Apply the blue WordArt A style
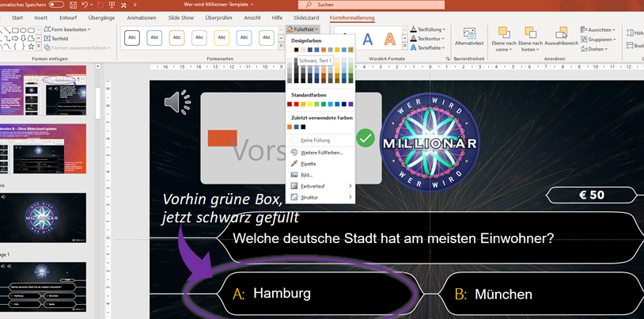The image size is (644, 319). coord(368,39)
